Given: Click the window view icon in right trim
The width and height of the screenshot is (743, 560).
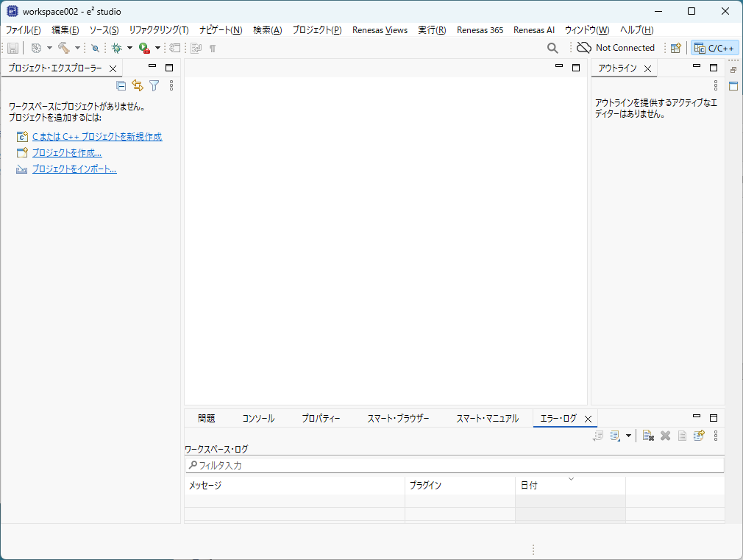Looking at the screenshot, I should point(733,86).
